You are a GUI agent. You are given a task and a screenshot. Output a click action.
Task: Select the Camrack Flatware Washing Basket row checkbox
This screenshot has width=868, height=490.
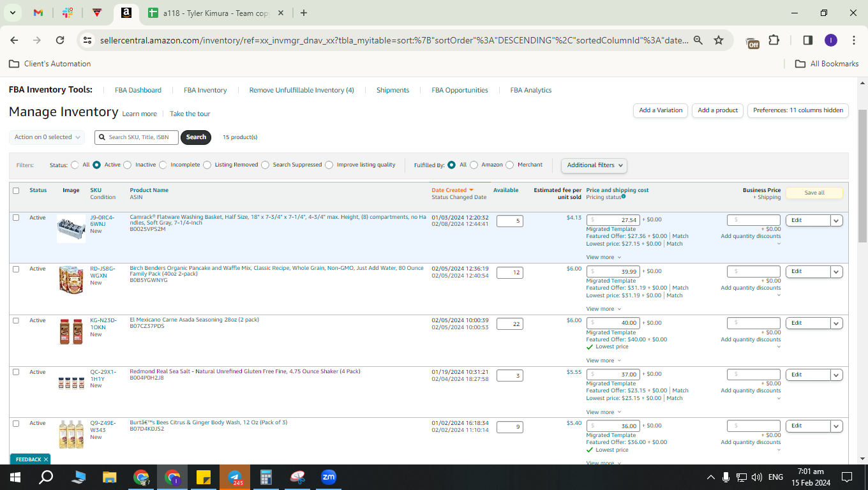click(16, 218)
